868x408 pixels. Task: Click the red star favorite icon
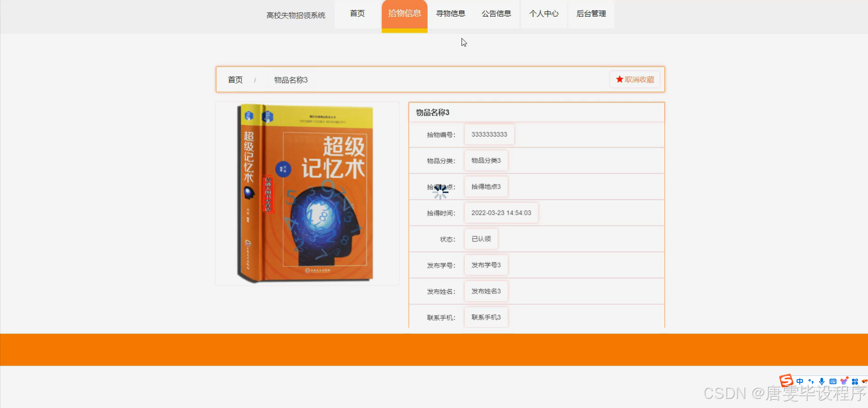click(x=619, y=79)
